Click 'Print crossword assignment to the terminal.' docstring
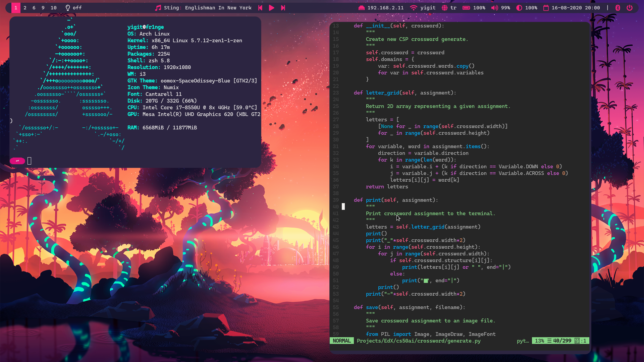The height and width of the screenshot is (362, 644). pos(431,213)
